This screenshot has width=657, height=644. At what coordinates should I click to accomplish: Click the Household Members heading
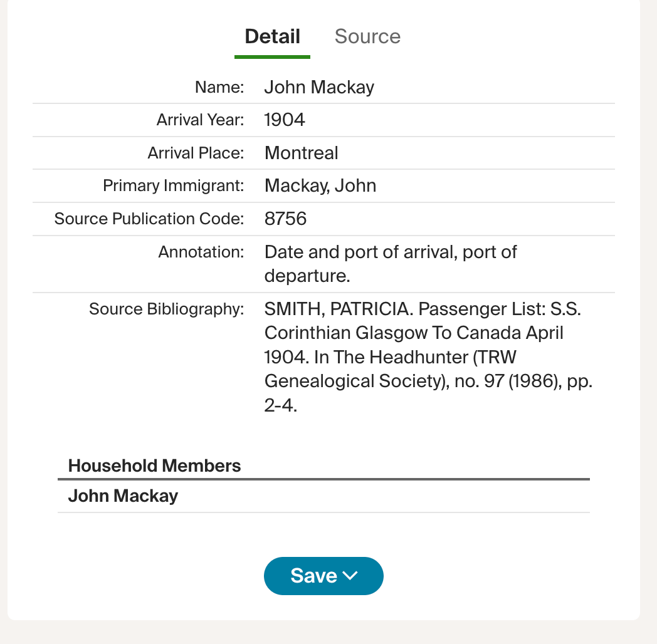154,466
